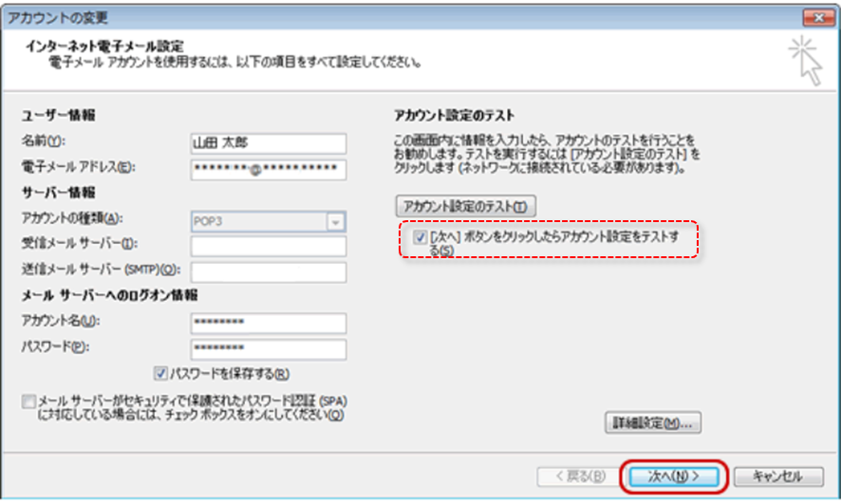The height and width of the screenshot is (504, 841).
Task: Click the 受信メール サーバー text box
Action: [267, 247]
